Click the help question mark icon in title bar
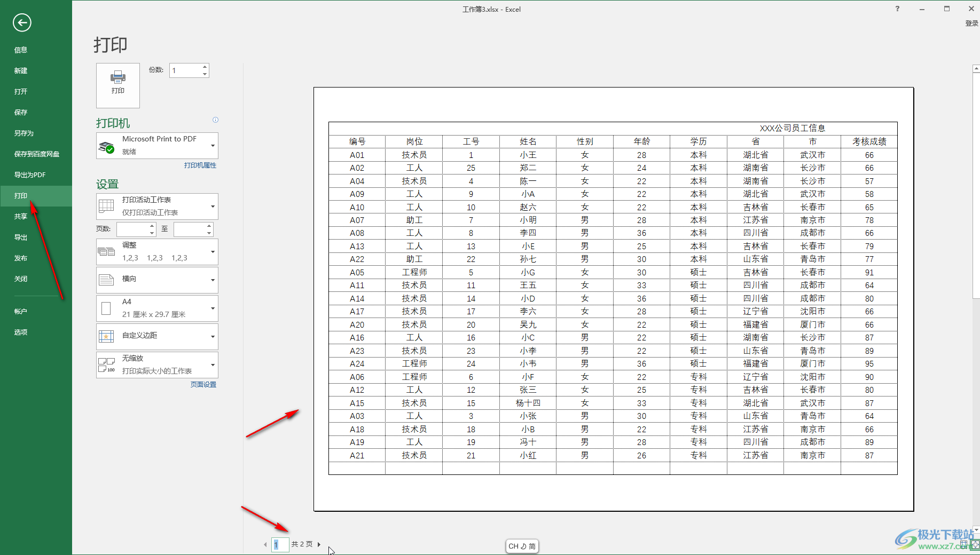The width and height of the screenshot is (980, 555). [x=897, y=9]
